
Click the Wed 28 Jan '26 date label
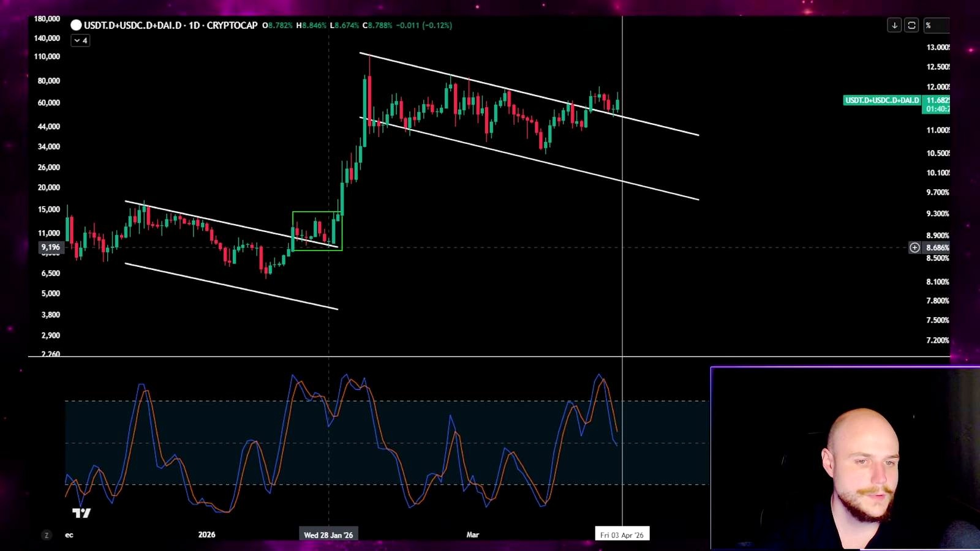tap(328, 534)
